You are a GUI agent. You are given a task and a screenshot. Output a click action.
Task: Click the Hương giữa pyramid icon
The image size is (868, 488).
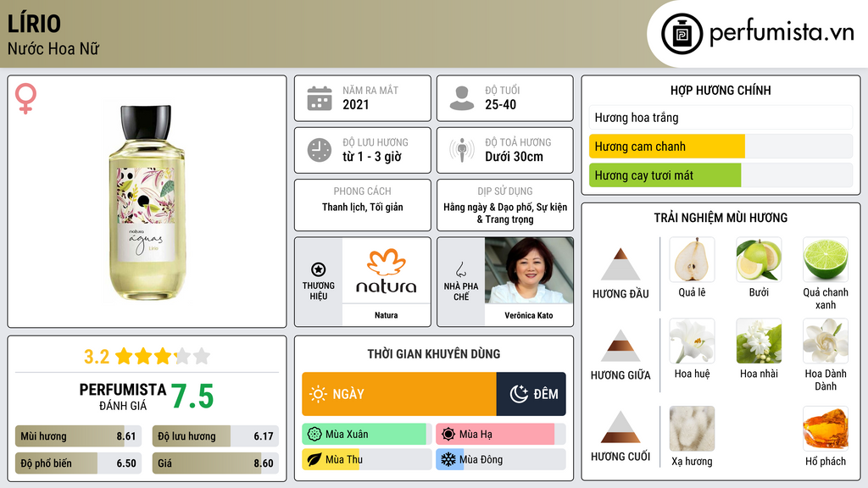pos(620,346)
